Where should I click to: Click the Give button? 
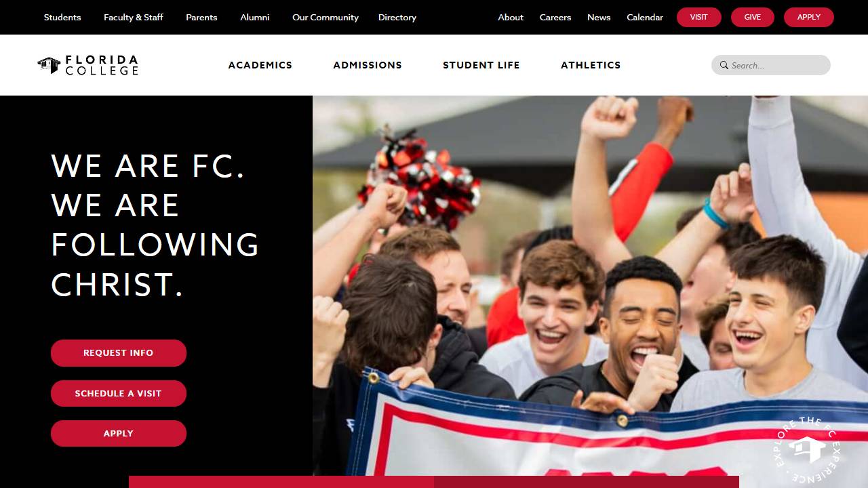click(753, 17)
